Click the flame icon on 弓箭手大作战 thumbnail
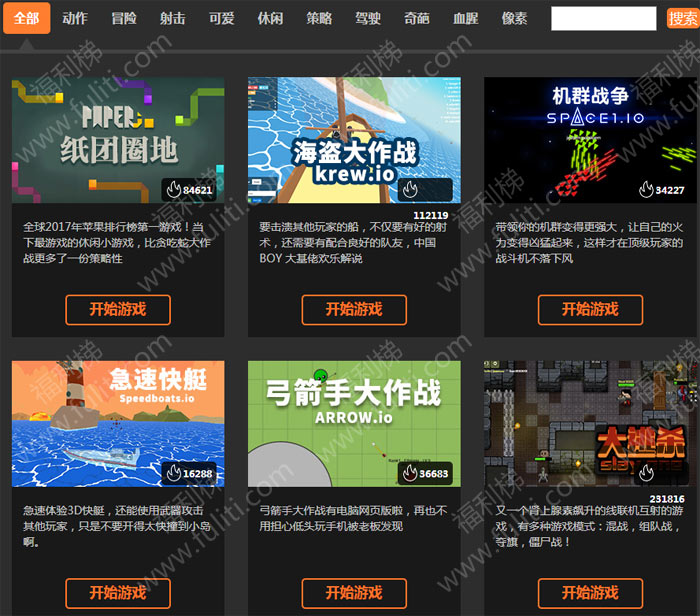 pos(410,473)
